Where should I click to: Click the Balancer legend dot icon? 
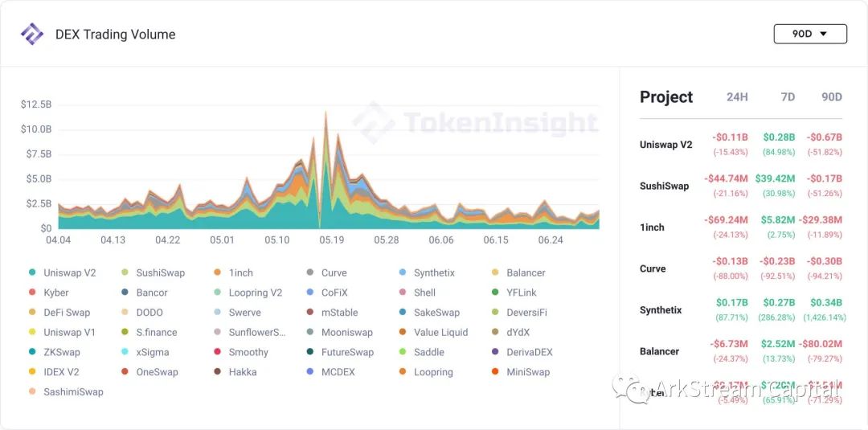click(x=495, y=272)
